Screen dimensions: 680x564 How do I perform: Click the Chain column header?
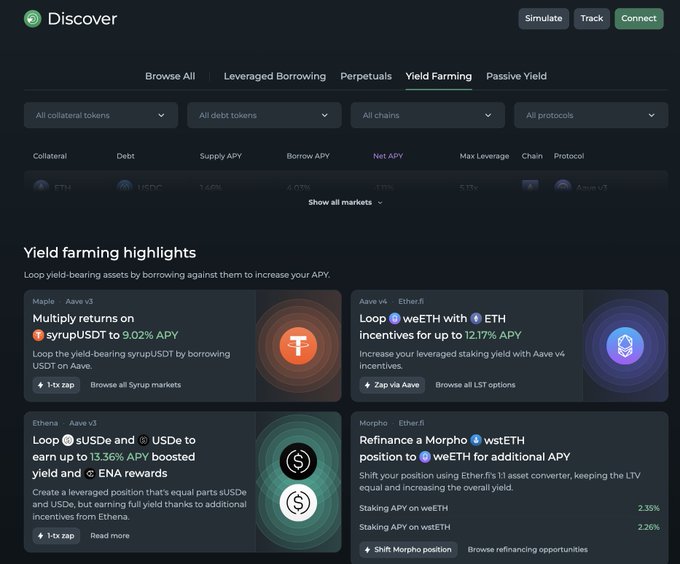[x=532, y=156]
